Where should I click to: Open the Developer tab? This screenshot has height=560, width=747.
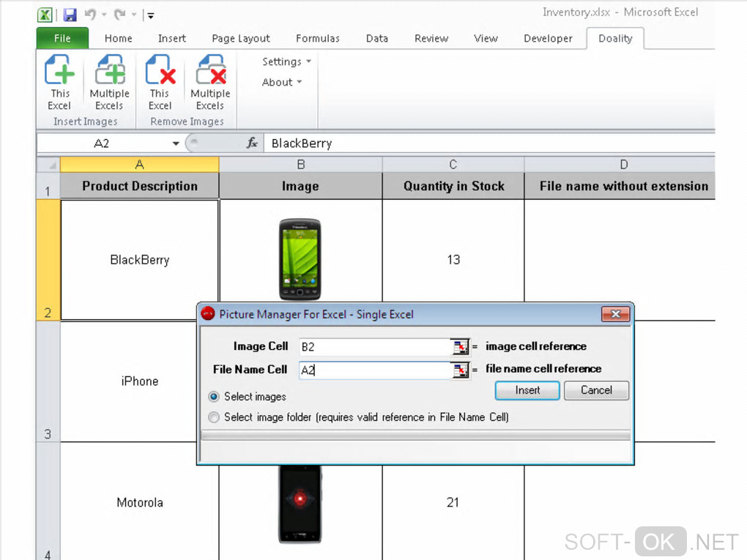tap(548, 39)
